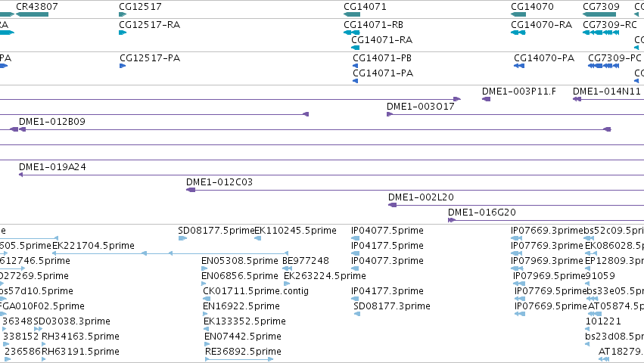Open the CK01711.5prime.contig label
644x363 pixels.
tap(256, 291)
